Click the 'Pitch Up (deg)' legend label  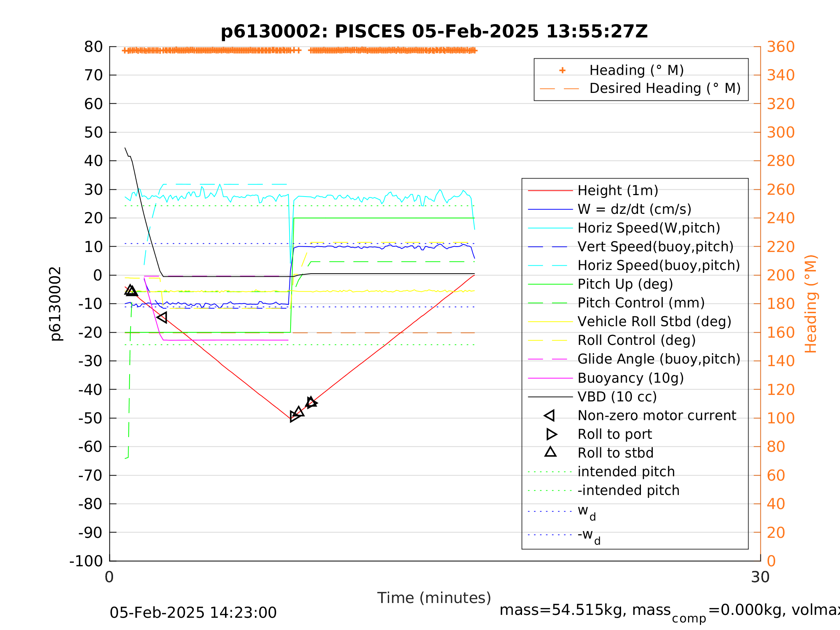tap(625, 284)
